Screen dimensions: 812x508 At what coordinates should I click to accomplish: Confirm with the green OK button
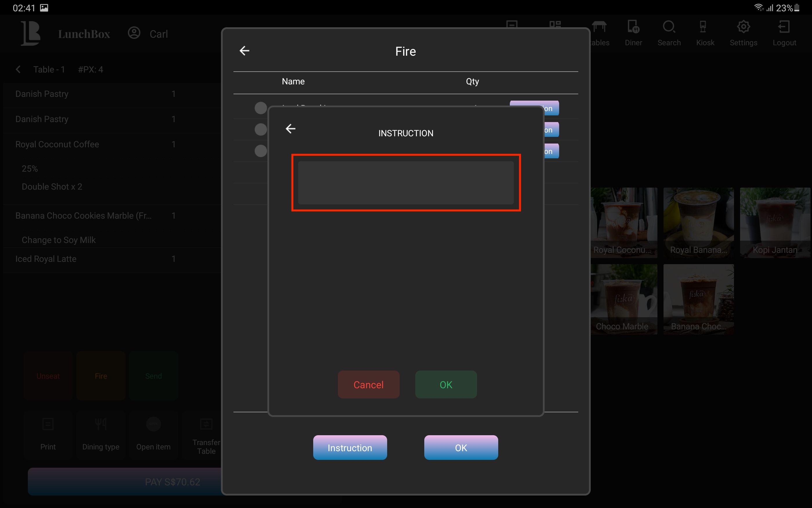pos(446,384)
